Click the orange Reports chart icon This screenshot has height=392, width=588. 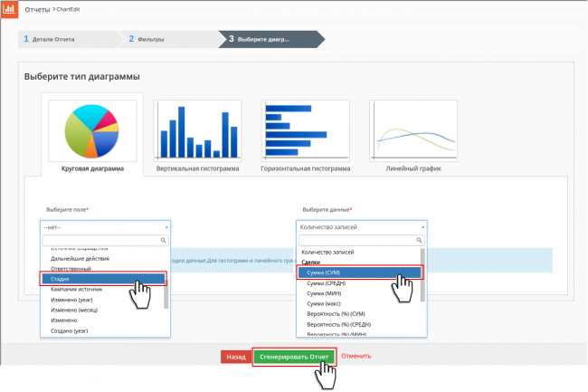[x=9, y=9]
